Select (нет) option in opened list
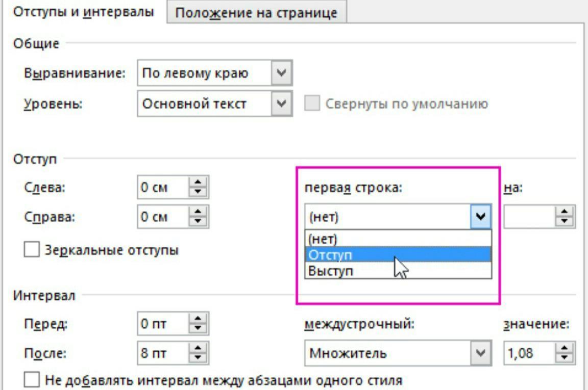The image size is (588, 390). point(398,239)
